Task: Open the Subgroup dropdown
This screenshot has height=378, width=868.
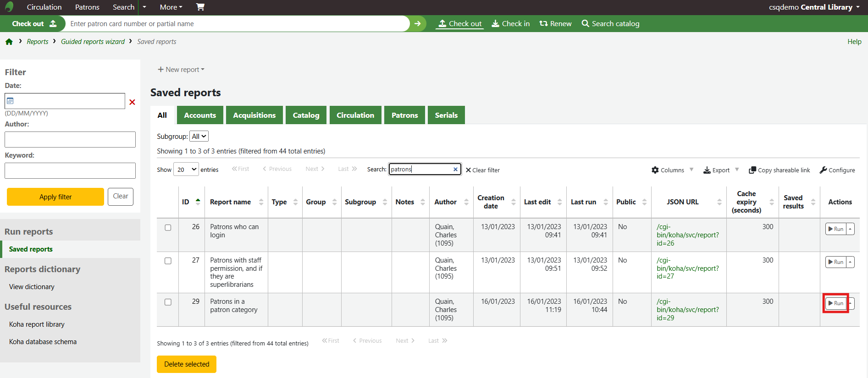Action: [199, 137]
